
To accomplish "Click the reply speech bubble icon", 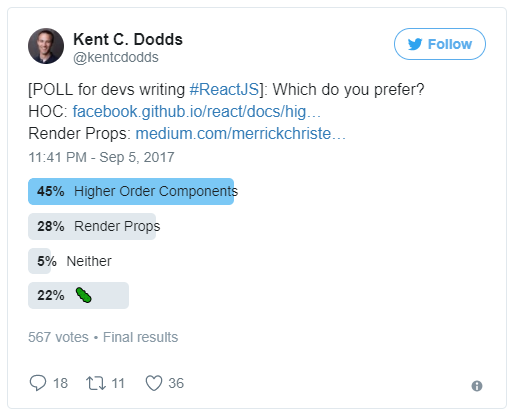I will point(38,383).
